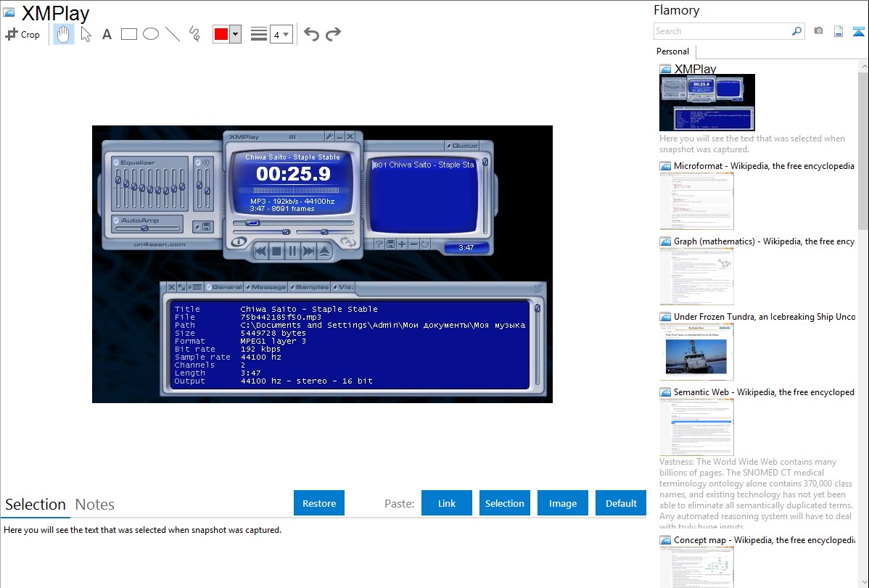This screenshot has height=588, width=869.
Task: Select the arrow pointer tool
Action: pos(86,34)
